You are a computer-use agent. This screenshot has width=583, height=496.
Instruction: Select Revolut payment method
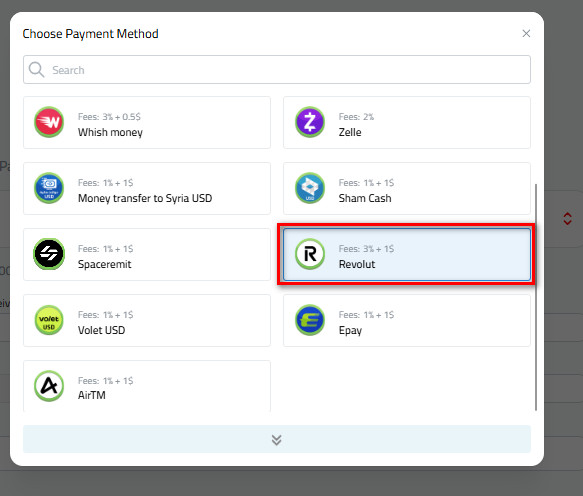[x=407, y=254]
